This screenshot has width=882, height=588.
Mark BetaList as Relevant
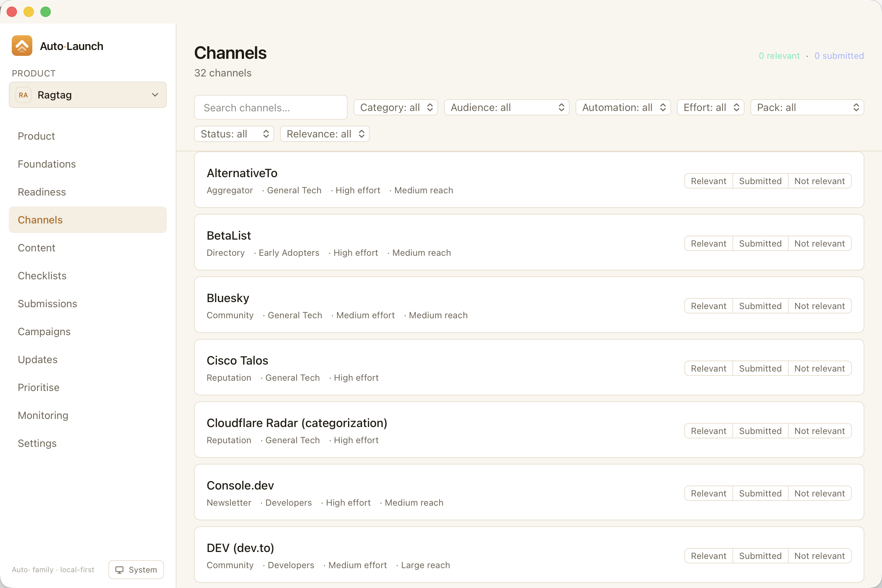[709, 243]
